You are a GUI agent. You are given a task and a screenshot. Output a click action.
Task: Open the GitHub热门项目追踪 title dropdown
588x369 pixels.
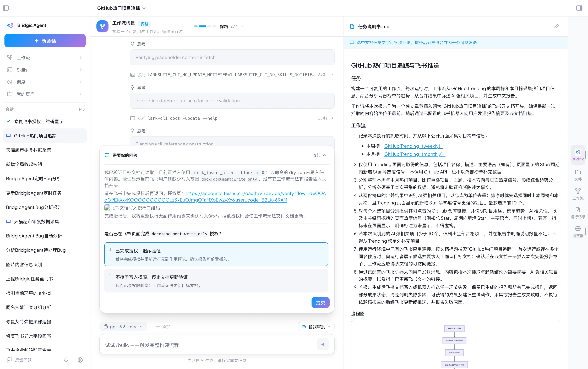[144, 8]
